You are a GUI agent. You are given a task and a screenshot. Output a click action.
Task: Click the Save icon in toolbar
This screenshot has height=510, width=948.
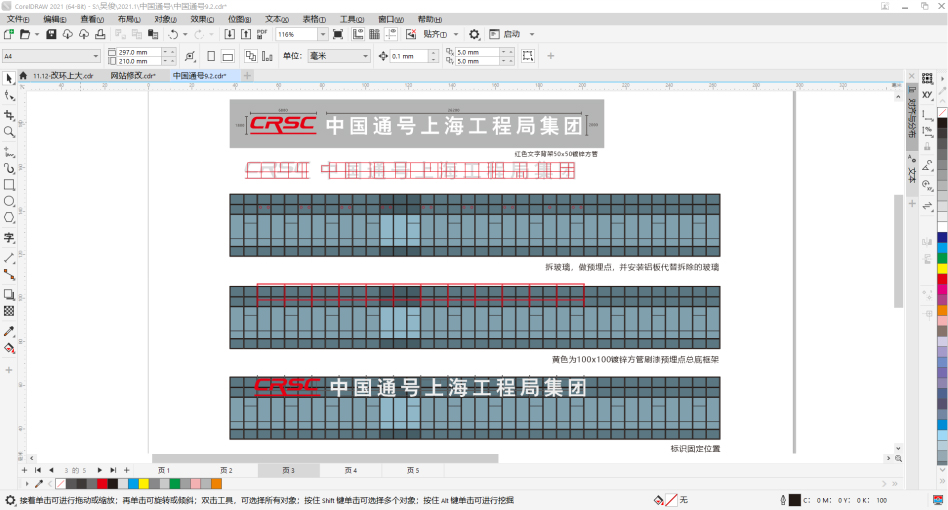(50, 34)
